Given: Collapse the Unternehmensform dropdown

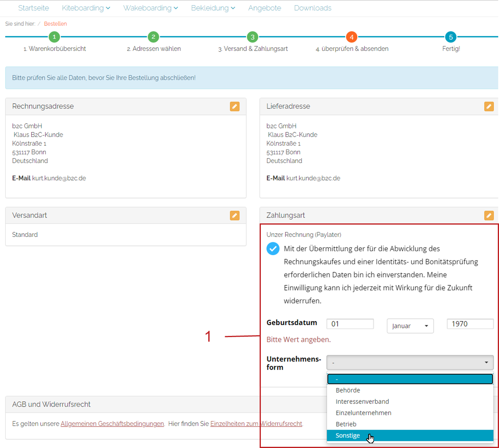Looking at the screenshot, I should [x=410, y=363].
